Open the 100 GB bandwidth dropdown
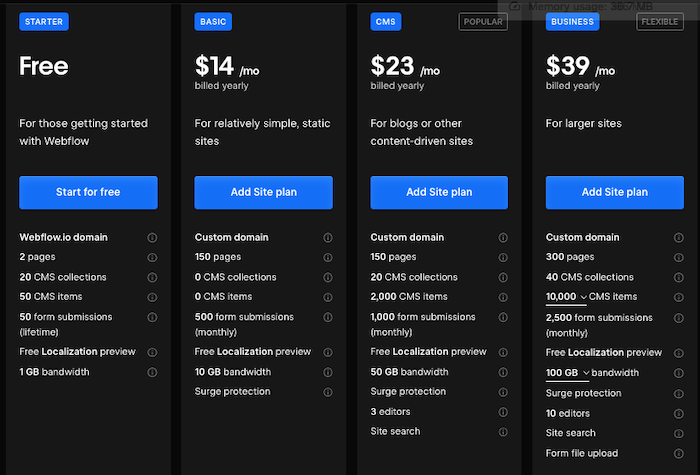This screenshot has height=475, width=700. pyautogui.click(x=567, y=373)
